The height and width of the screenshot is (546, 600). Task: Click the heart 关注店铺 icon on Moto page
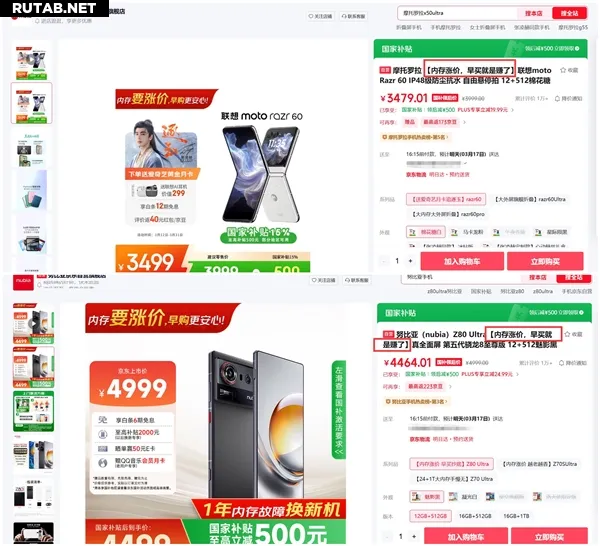(x=311, y=16)
